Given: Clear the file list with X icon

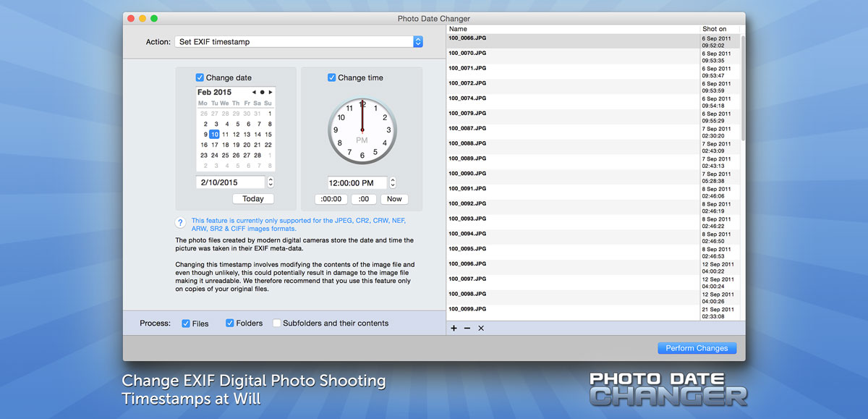Looking at the screenshot, I should pyautogui.click(x=481, y=329).
